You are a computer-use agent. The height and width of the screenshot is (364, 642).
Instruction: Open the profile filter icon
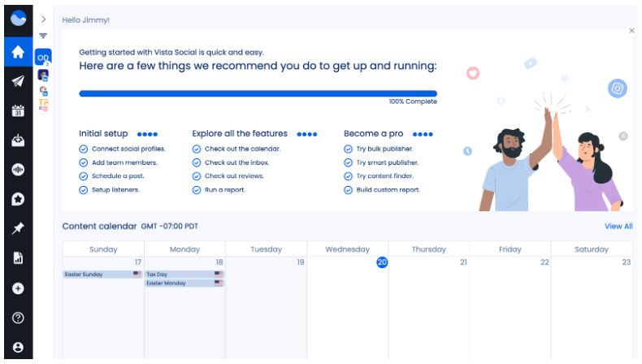click(43, 36)
